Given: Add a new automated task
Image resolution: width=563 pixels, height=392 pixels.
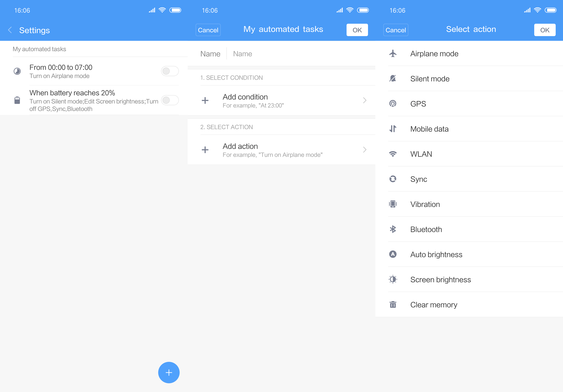Looking at the screenshot, I should 169,373.
